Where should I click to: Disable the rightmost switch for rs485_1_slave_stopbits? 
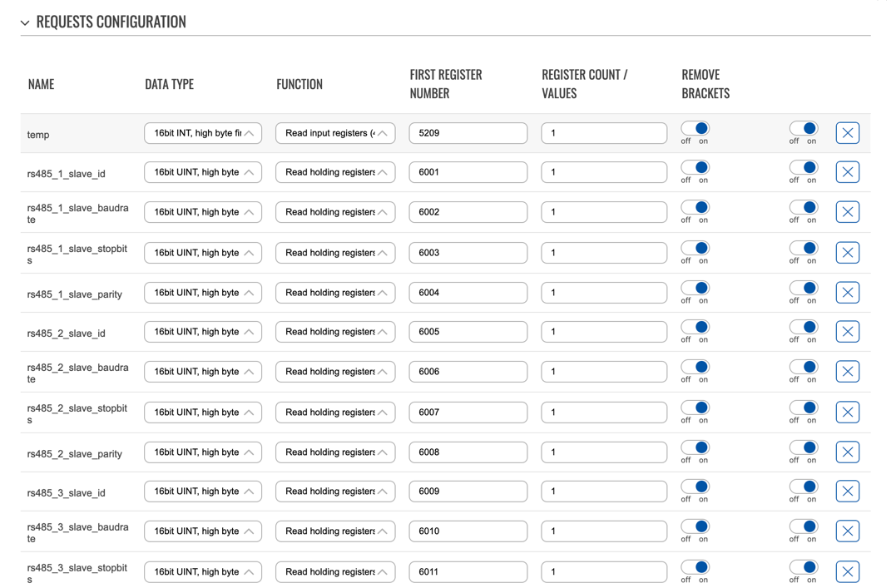pyautogui.click(x=803, y=248)
